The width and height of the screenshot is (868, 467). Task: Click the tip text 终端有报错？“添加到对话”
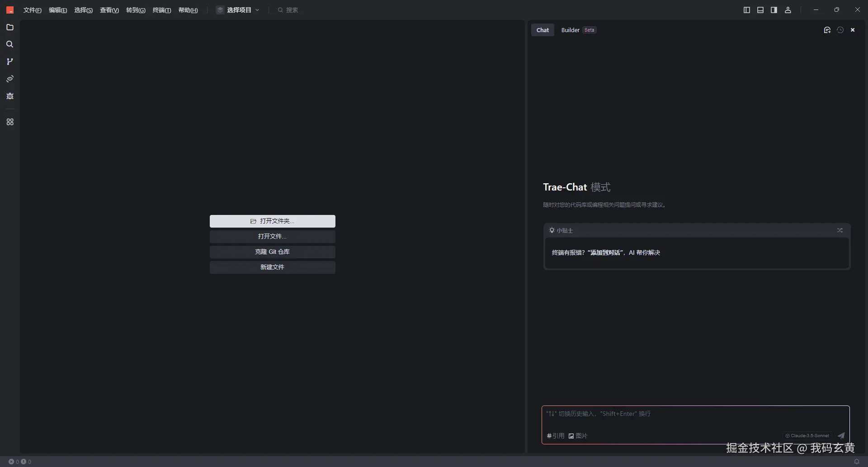[x=589, y=253]
